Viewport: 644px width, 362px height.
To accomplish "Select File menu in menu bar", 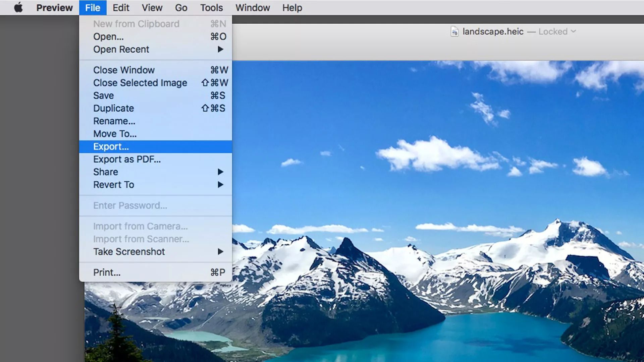I will point(93,7).
